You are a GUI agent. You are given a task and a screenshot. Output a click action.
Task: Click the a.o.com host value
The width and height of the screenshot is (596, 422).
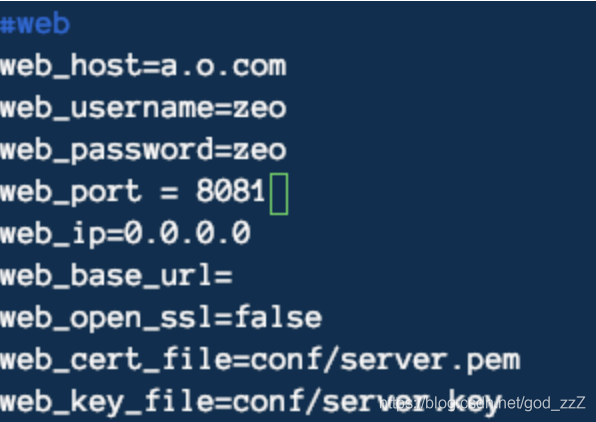[224, 67]
